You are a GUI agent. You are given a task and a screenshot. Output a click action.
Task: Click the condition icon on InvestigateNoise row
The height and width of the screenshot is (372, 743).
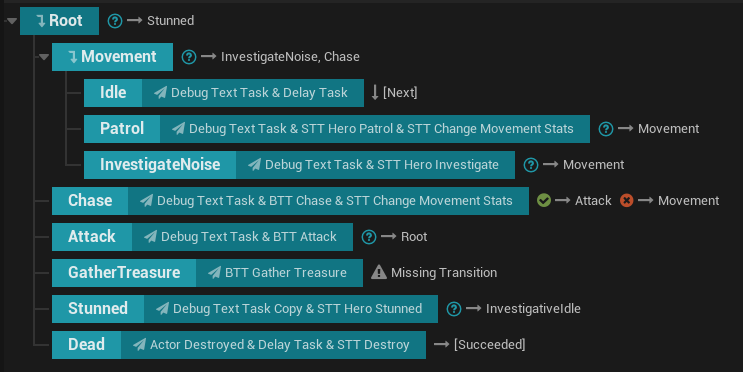coord(531,165)
